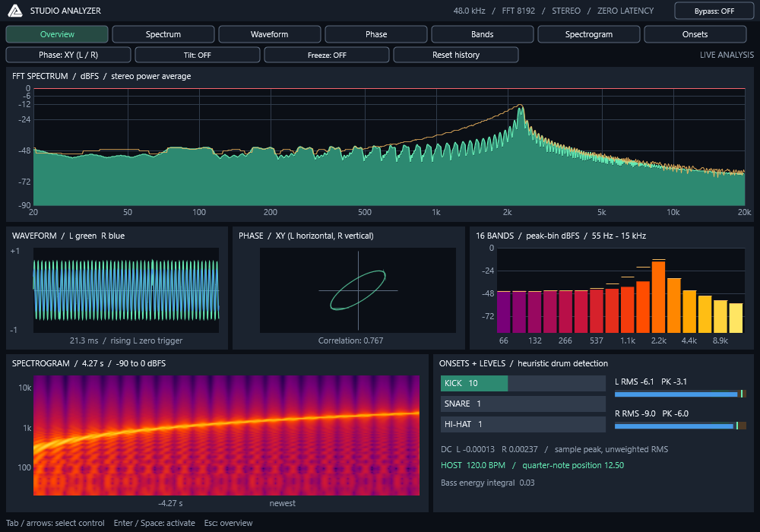This screenshot has width=760, height=532.
Task: Select the Overview tab
Action: pos(57,34)
